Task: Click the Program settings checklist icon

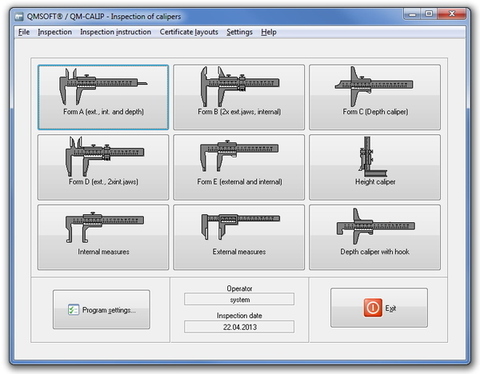Action: 73,310
